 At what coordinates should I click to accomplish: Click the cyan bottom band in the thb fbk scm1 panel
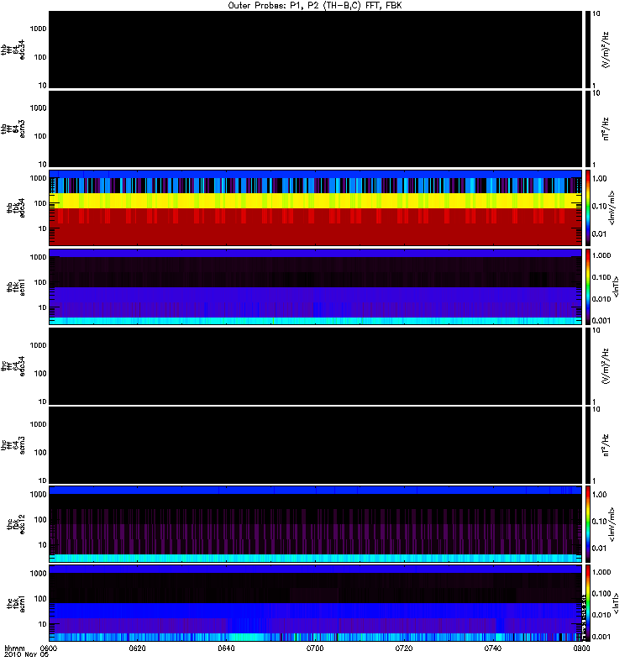(315, 321)
